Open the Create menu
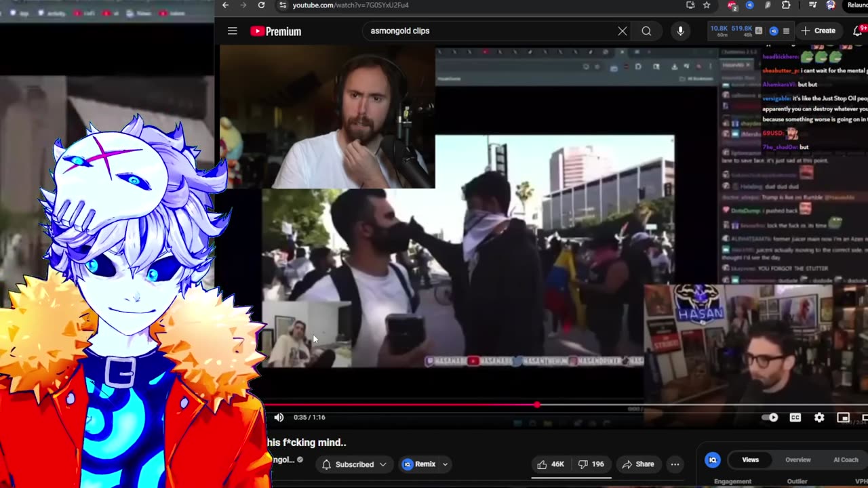The image size is (868, 488). coord(818,31)
